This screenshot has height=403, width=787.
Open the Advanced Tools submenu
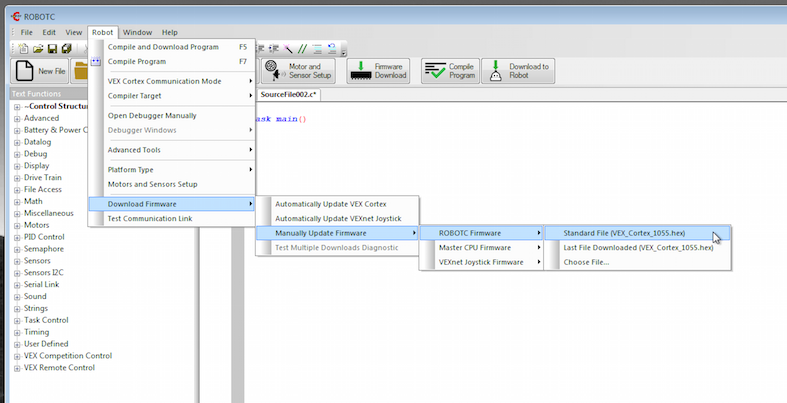pyautogui.click(x=172, y=150)
